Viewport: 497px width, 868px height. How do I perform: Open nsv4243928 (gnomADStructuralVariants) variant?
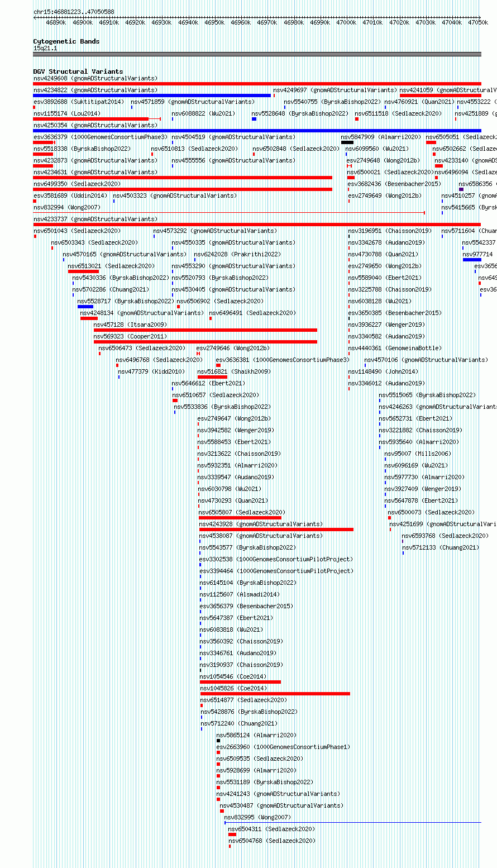click(261, 524)
